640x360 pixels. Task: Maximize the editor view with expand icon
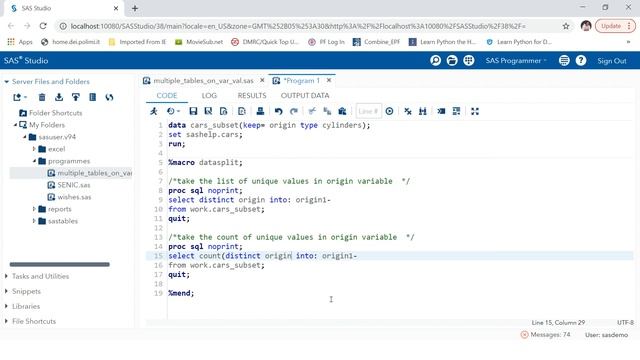tap(475, 111)
